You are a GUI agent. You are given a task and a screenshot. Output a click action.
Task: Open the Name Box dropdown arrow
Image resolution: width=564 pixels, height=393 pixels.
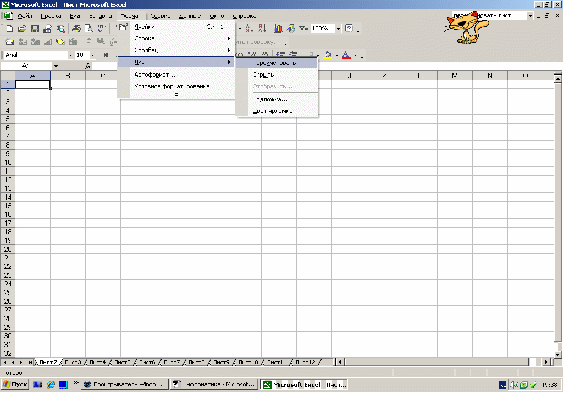[56, 66]
